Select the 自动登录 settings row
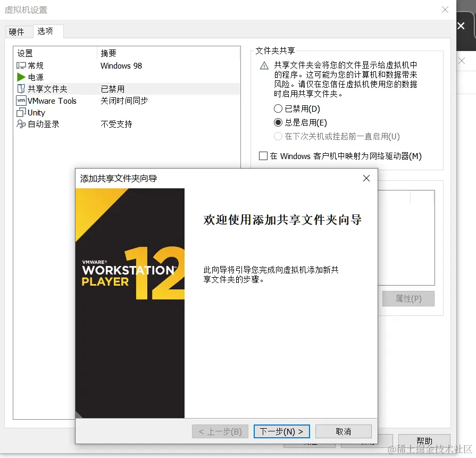 click(128, 124)
